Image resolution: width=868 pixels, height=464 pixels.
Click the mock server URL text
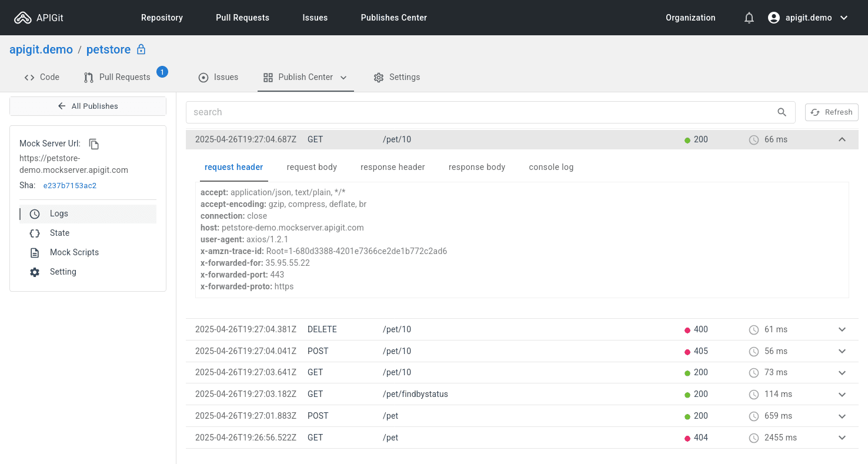[x=74, y=164]
